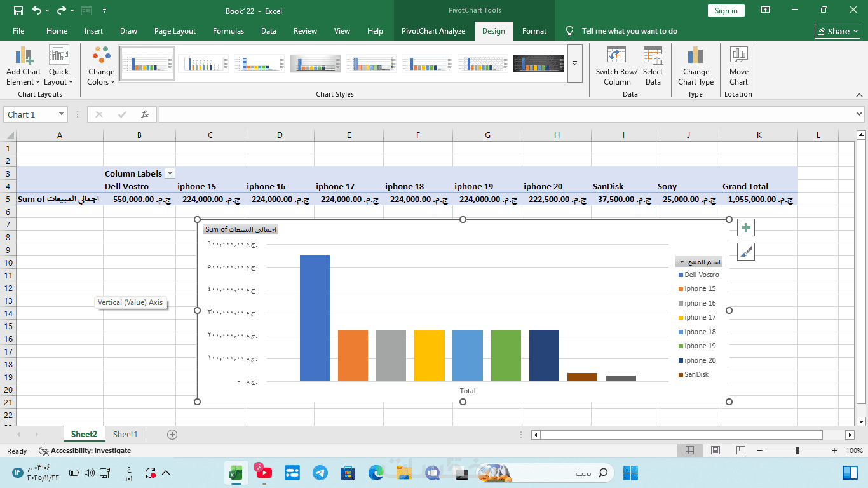Image resolution: width=868 pixels, height=488 pixels.
Task: Click the Name Box showing Chart 1
Action: 29,114
